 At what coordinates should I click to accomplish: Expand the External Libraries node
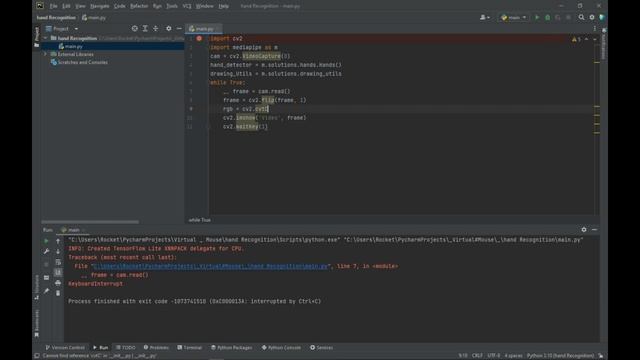(45, 54)
